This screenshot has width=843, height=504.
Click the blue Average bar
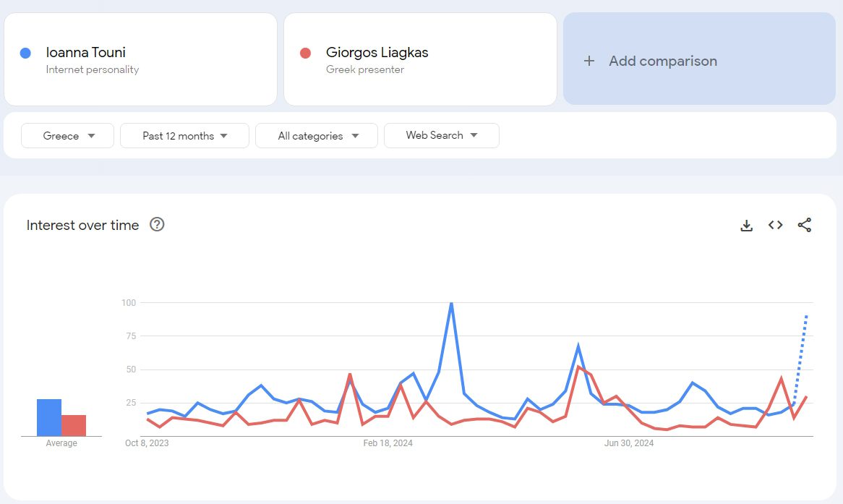[49, 418]
